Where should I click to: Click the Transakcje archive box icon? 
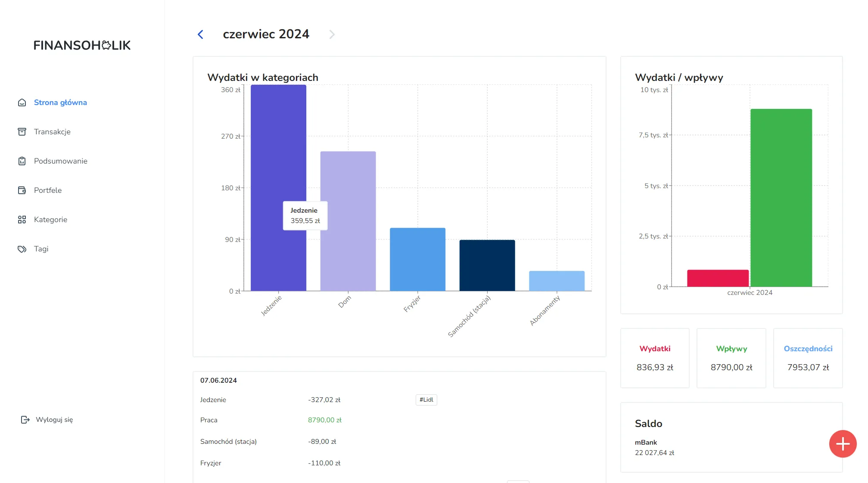(x=22, y=132)
